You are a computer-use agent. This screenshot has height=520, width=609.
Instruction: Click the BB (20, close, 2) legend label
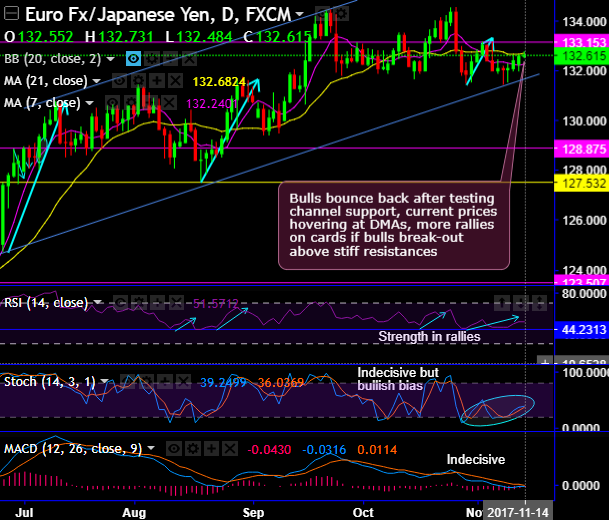pos(52,59)
